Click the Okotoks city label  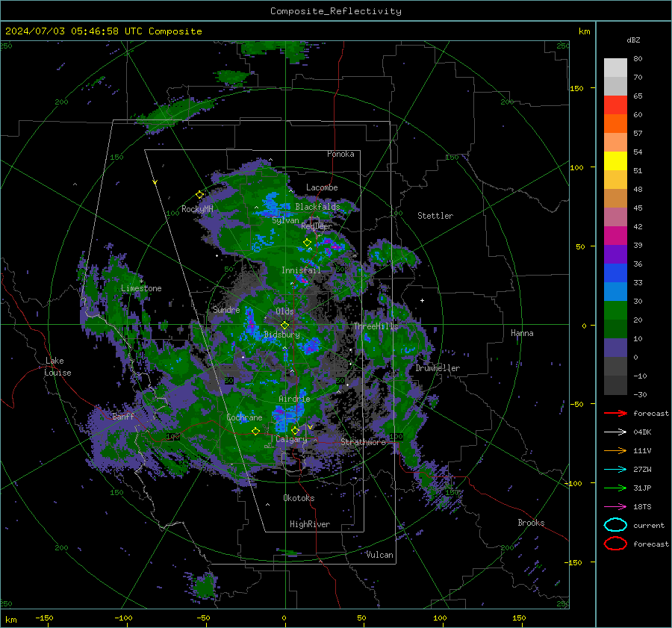[x=299, y=498]
